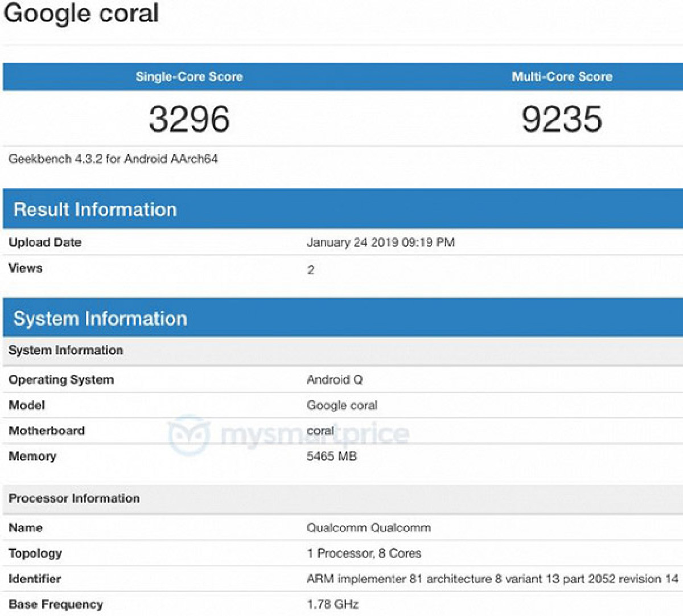Click the Motherboard coral entry
The height and width of the screenshot is (616, 683).
(322, 430)
